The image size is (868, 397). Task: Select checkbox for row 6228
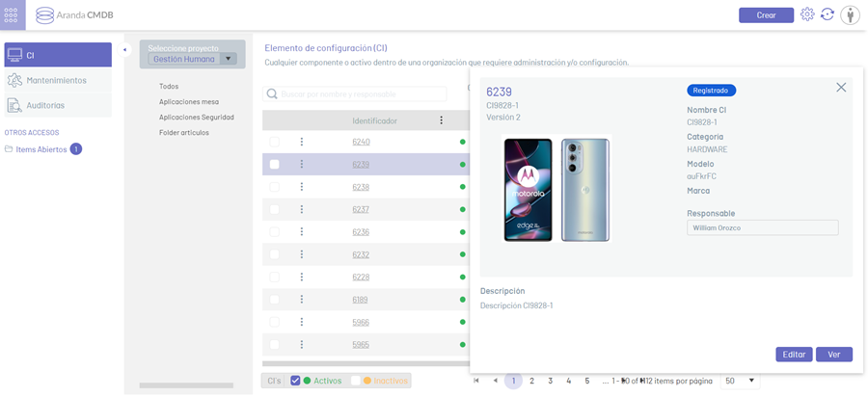[275, 277]
